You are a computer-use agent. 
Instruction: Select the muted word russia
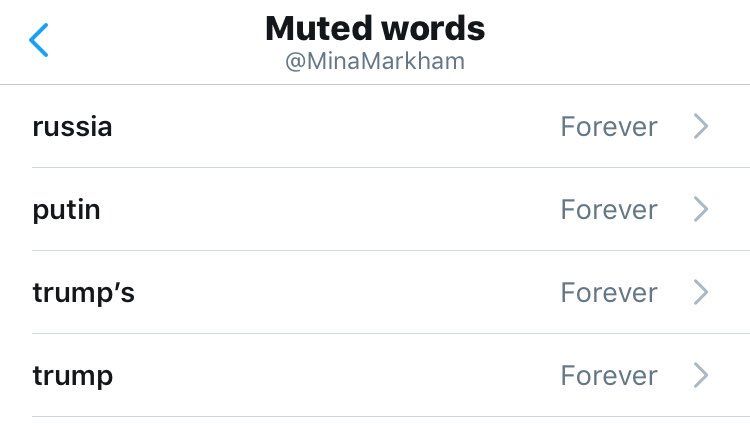(72, 127)
